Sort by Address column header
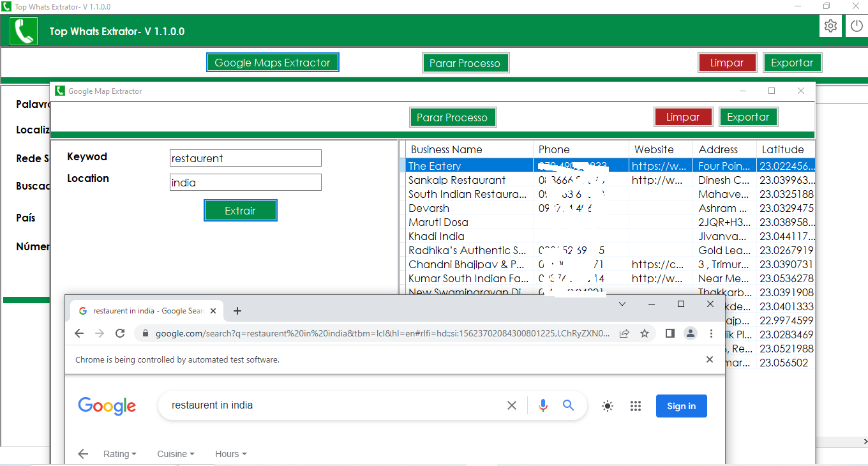 724,149
